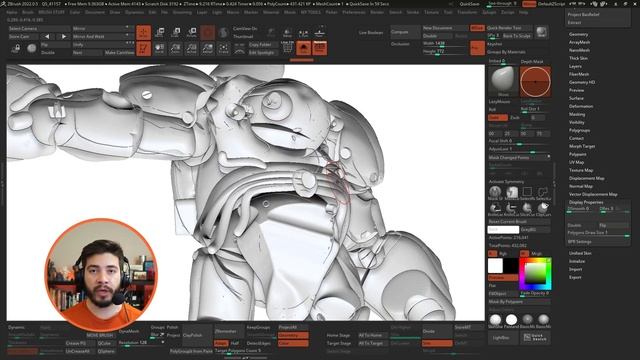Expand the Polygroups subpalette

(x=580, y=130)
